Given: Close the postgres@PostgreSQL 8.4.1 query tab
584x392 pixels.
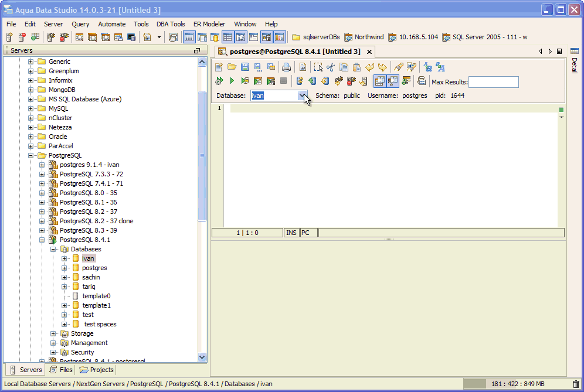Looking at the screenshot, I should (369, 52).
